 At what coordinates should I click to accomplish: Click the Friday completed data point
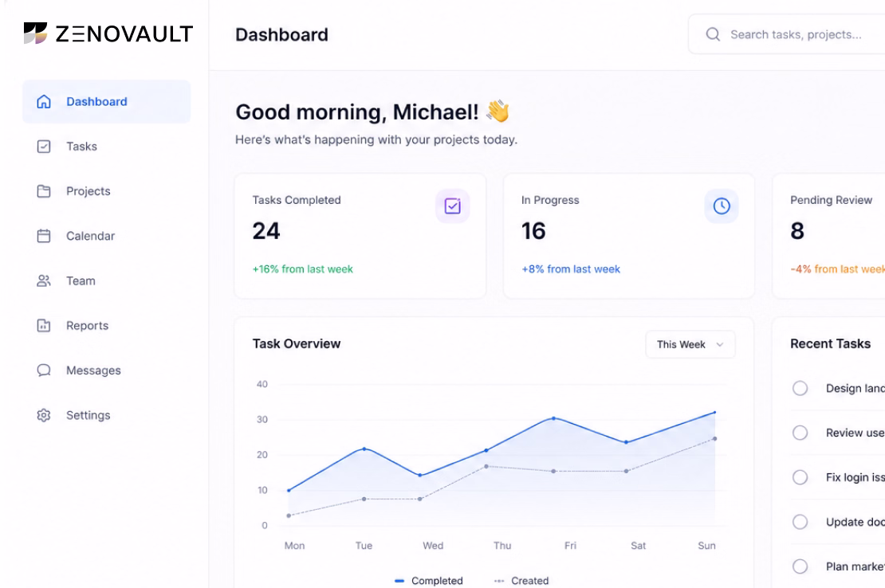[x=553, y=418]
